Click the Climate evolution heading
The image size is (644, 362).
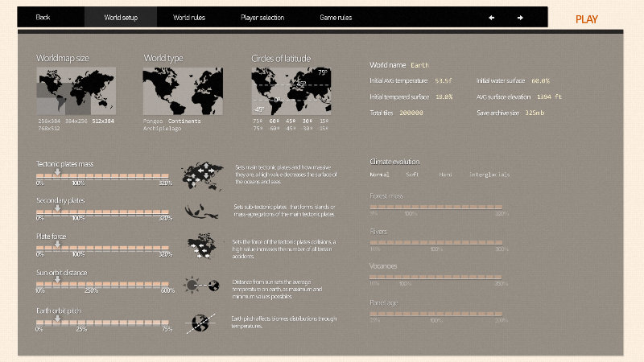394,162
